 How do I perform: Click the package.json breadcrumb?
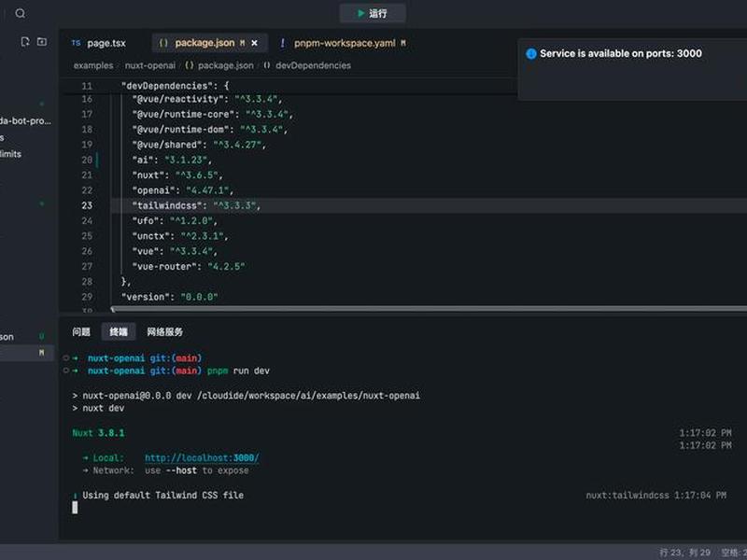click(x=225, y=65)
